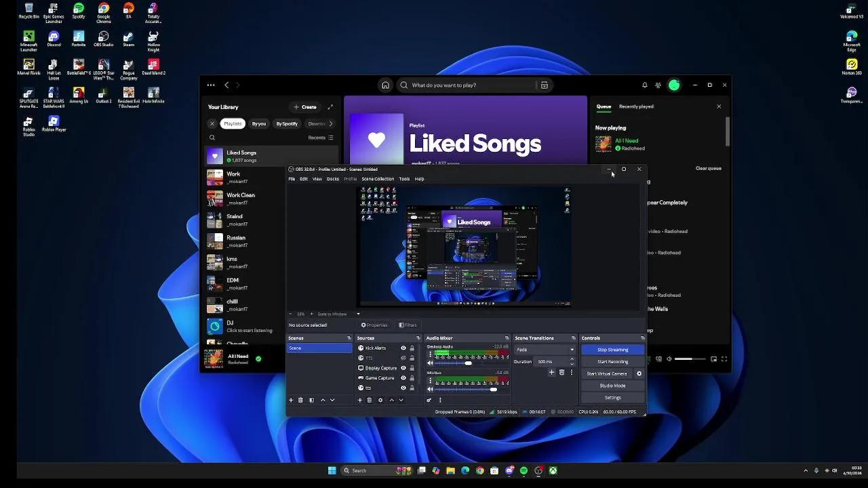Search within Your Library in Spotify
868x488 pixels.
pos(212,138)
